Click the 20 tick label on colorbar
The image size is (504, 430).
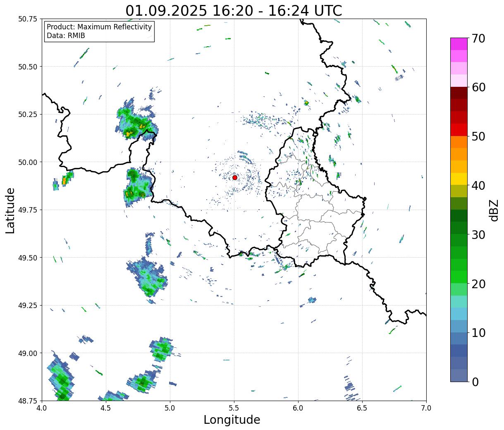click(x=478, y=284)
